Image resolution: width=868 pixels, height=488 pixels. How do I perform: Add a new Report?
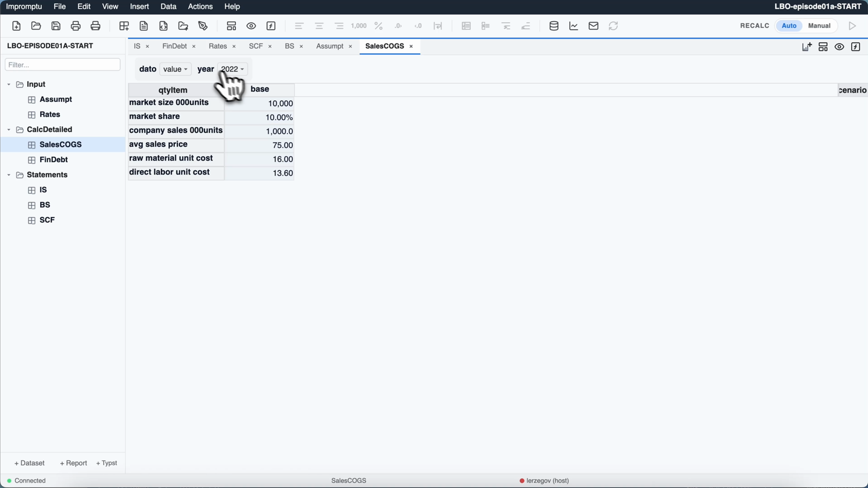point(73,463)
